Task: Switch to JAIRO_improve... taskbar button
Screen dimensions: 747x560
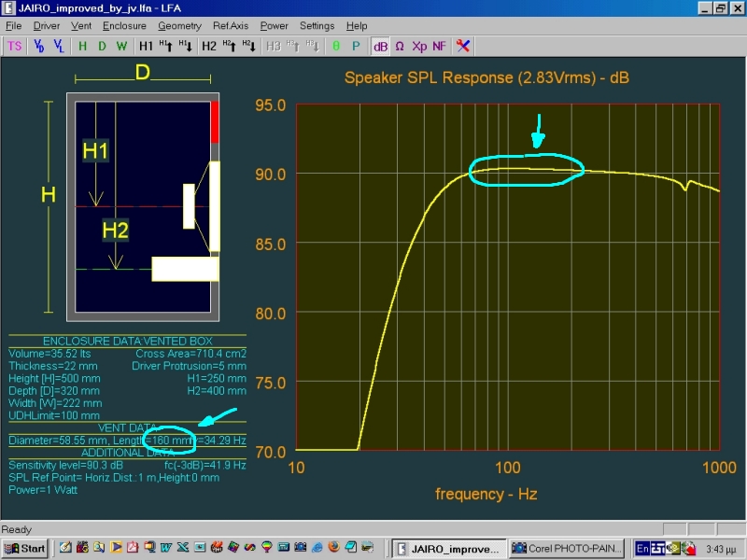Action: point(448,549)
